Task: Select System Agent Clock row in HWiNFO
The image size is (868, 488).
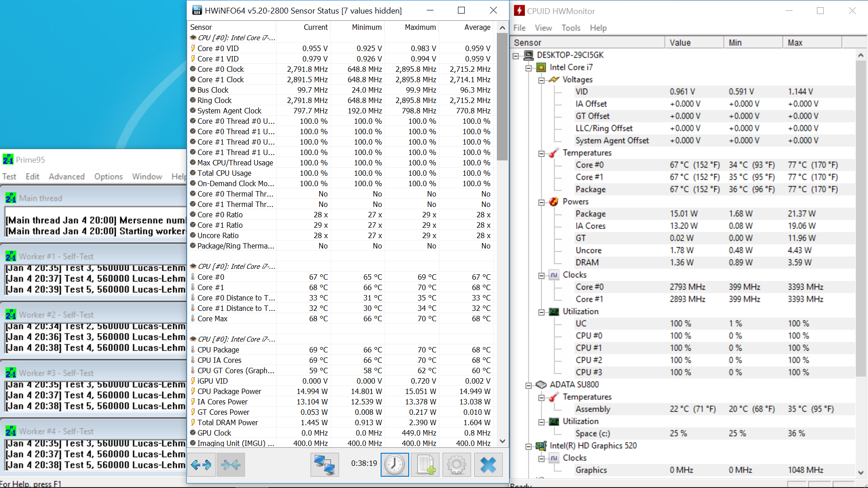Action: click(341, 111)
